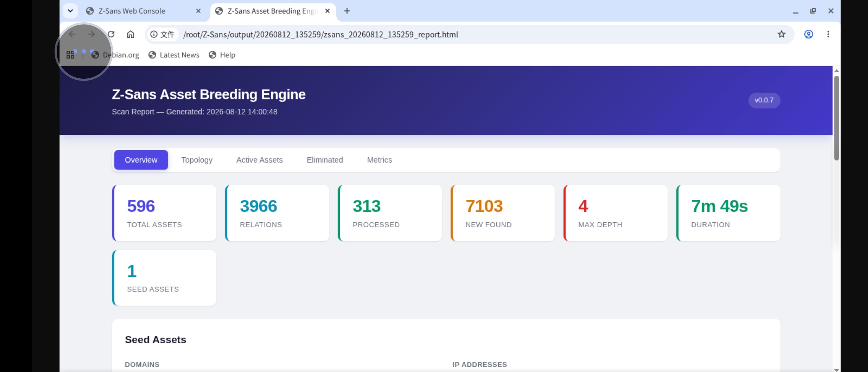Open the tab search dropdown arrow
Image resolution: width=868 pixels, height=372 pixels.
tap(70, 11)
